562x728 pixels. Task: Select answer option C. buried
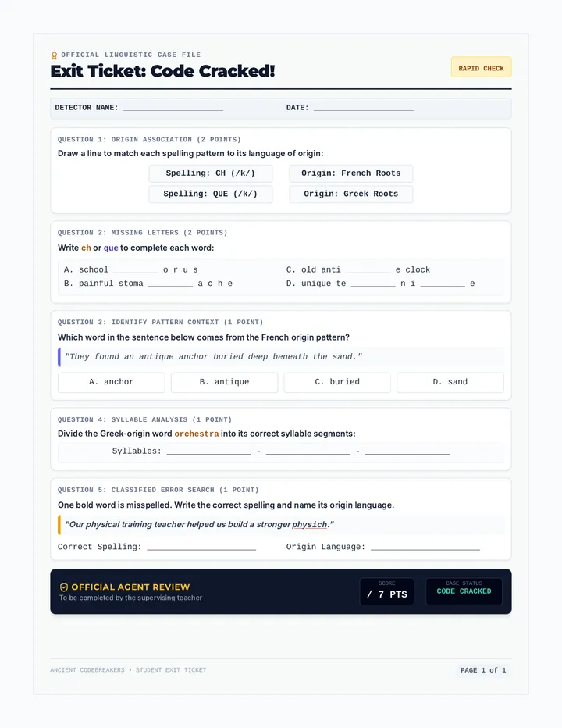(337, 382)
